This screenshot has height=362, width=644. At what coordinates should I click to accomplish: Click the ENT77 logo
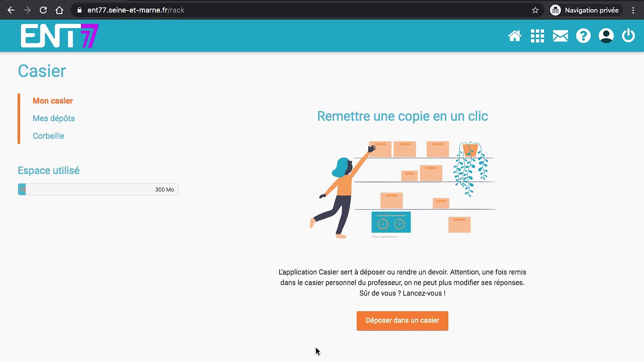pos(59,36)
